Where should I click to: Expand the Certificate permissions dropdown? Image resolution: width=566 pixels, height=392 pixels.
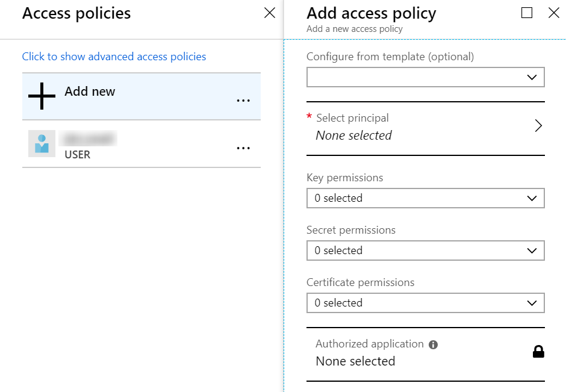[425, 303]
